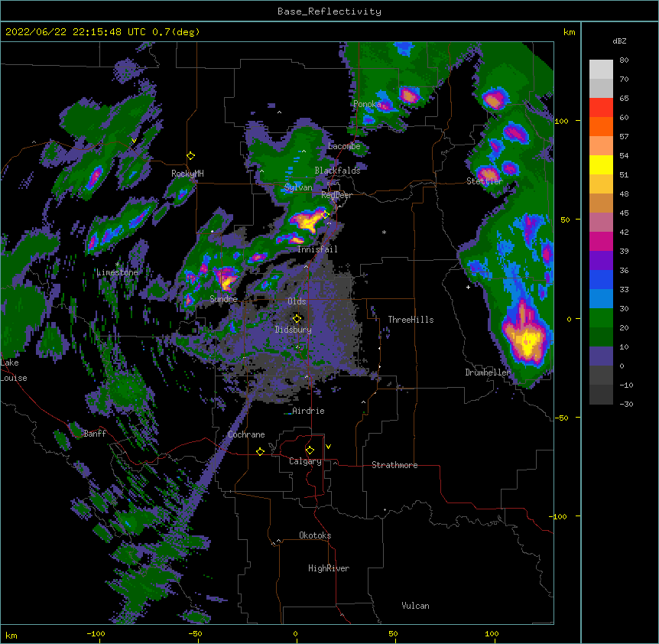Click the yellow diamond marker below Cochrane
659x644 pixels.
pos(261,451)
